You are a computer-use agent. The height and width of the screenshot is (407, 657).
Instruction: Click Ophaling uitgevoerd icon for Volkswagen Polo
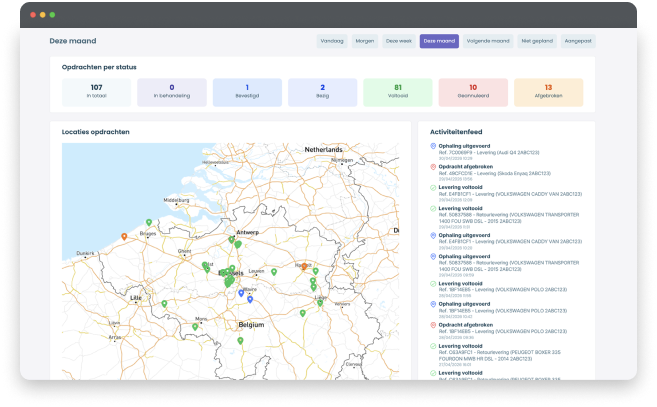pyautogui.click(x=433, y=304)
